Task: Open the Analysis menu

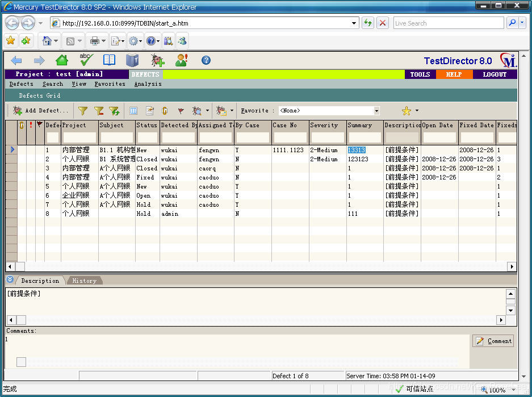Action: pyautogui.click(x=148, y=84)
